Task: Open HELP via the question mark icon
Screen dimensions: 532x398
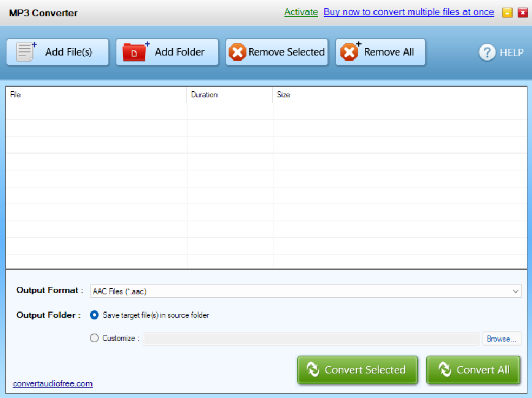Action: (487, 52)
